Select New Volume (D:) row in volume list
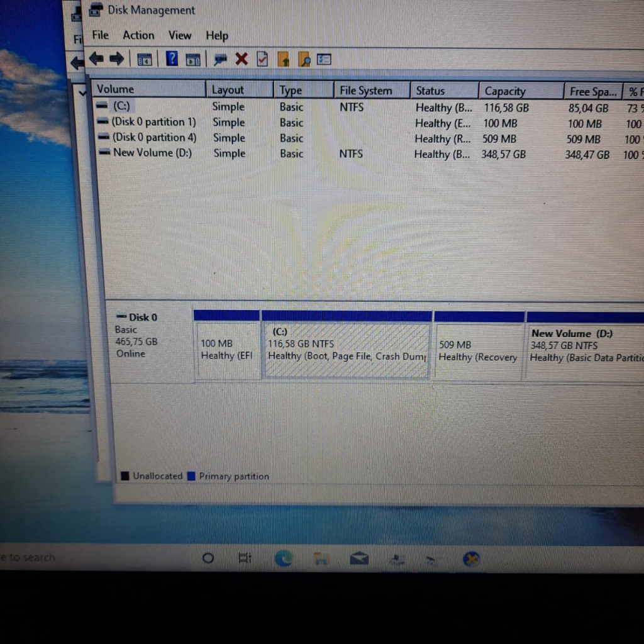 pos(152,153)
